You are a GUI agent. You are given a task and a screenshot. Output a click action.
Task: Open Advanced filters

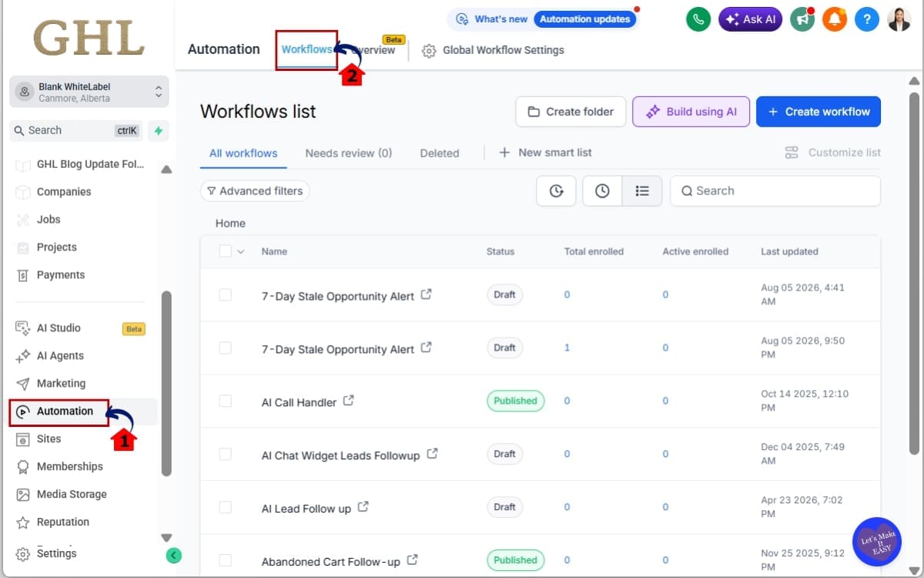pyautogui.click(x=255, y=191)
